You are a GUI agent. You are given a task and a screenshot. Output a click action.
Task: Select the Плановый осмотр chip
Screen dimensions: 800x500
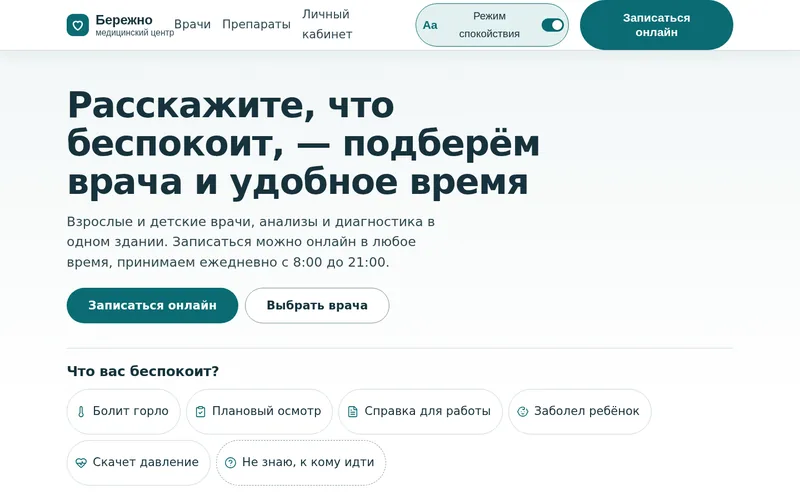coord(259,412)
